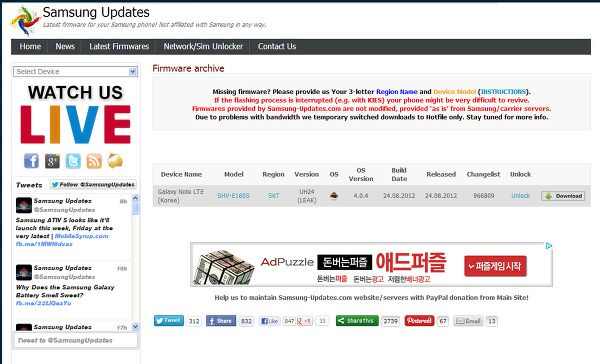Open the fb.me/23IJQezYu tweet link
Screen dimensions: 600x364
43,303
